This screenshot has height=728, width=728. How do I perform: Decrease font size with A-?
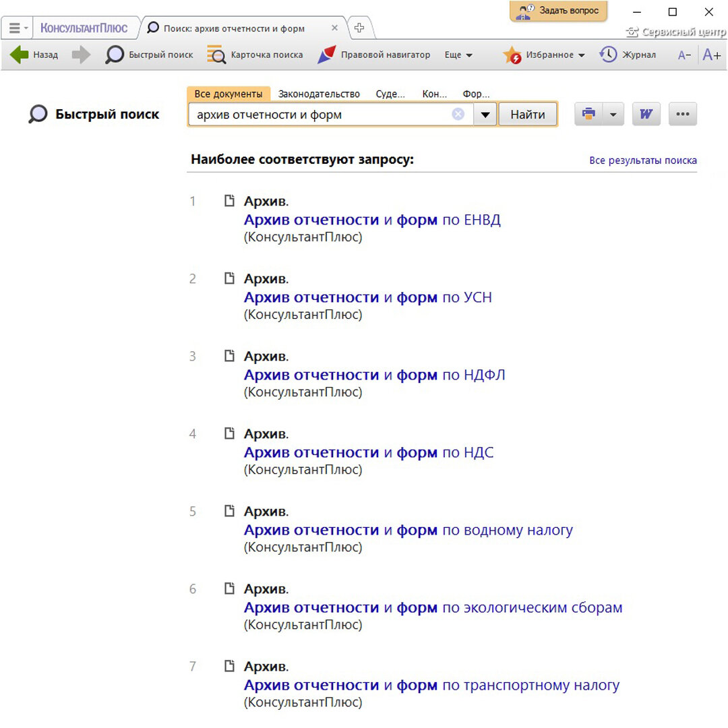click(x=684, y=55)
